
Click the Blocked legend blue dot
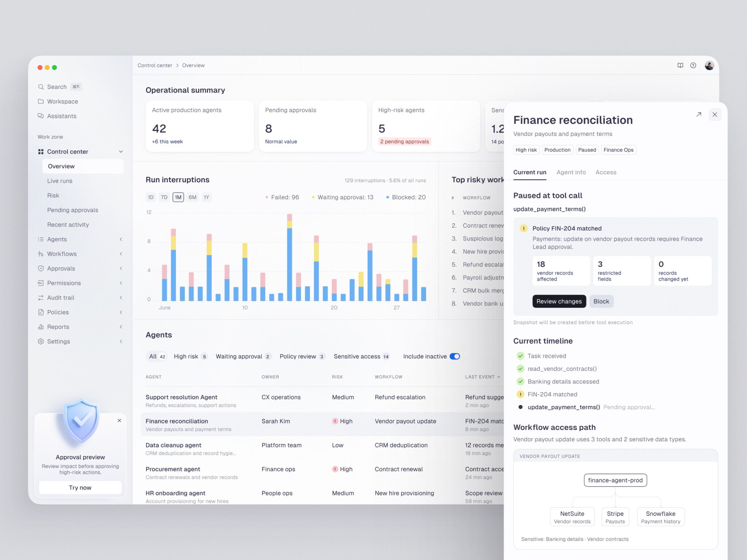[387, 197]
